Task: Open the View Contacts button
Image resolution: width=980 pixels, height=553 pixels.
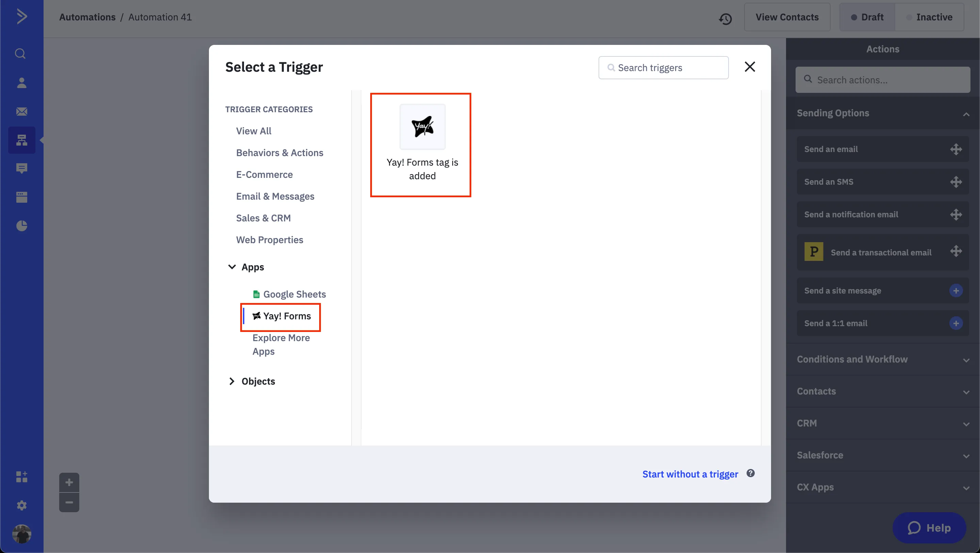Action: click(x=787, y=17)
